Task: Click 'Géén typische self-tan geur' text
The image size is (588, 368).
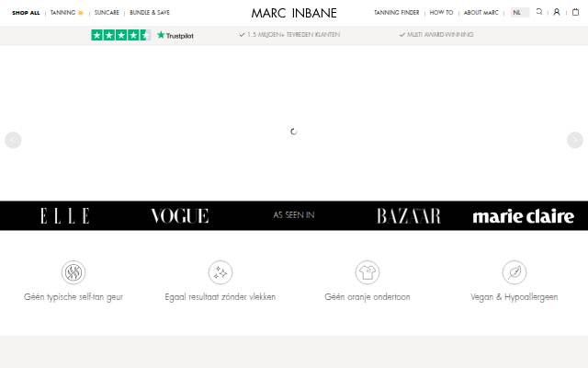Action: coord(73,297)
